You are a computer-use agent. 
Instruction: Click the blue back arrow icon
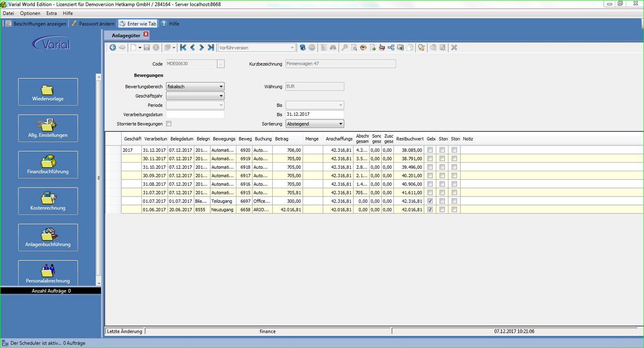[113, 47]
